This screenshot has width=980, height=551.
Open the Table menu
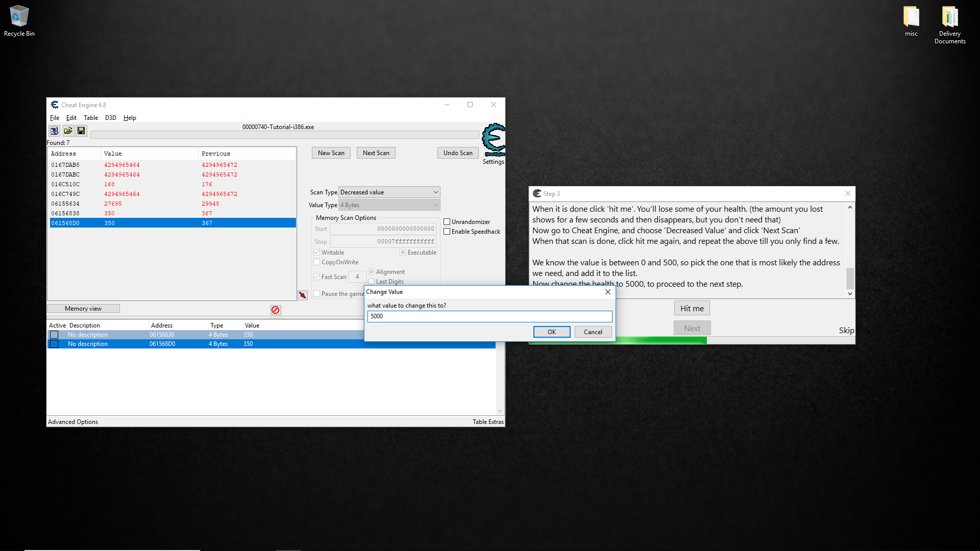[x=91, y=118]
